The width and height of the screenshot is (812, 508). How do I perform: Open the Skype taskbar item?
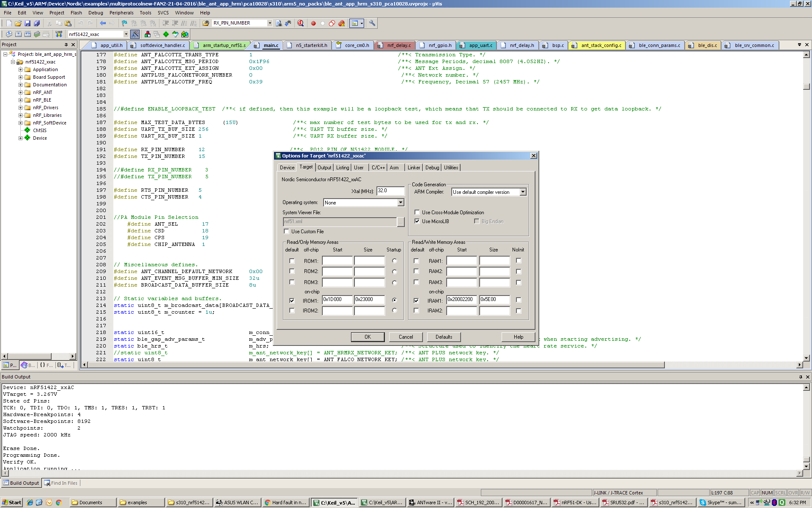721,502
